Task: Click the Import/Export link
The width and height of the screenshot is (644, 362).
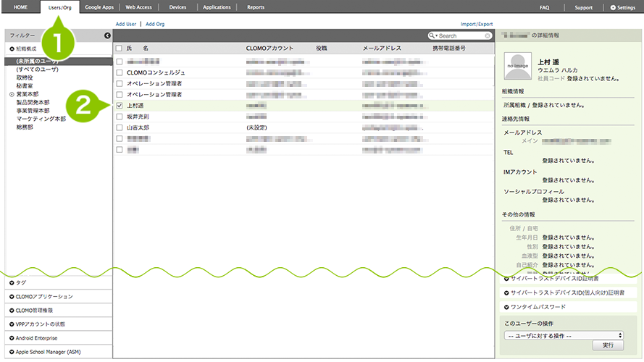Action: [x=476, y=24]
